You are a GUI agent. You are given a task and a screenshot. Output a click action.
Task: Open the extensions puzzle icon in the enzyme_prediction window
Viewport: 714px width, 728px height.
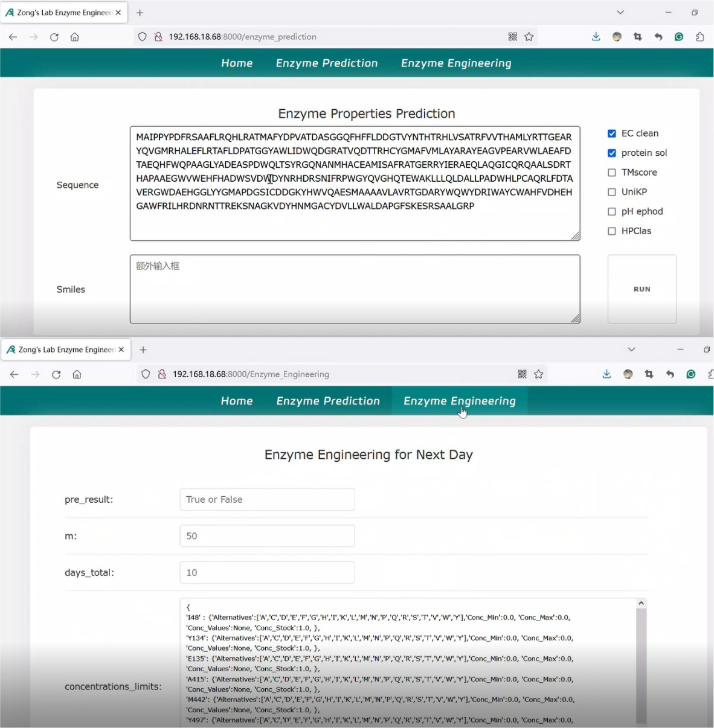coord(700,37)
